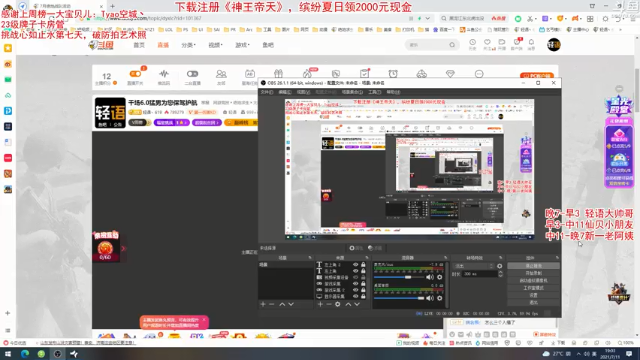The image size is (640, 360).
Task: Open the diamond icon in Douyu toolbar
Action: [450, 74]
